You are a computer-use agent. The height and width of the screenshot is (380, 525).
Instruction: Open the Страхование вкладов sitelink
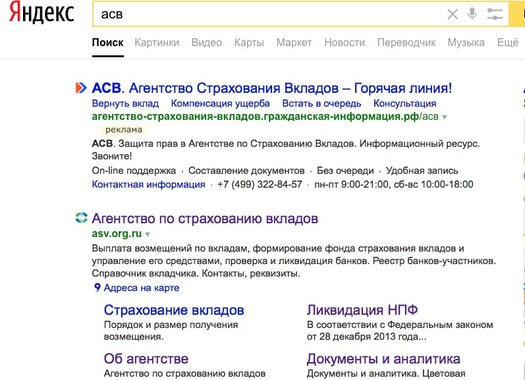(174, 310)
